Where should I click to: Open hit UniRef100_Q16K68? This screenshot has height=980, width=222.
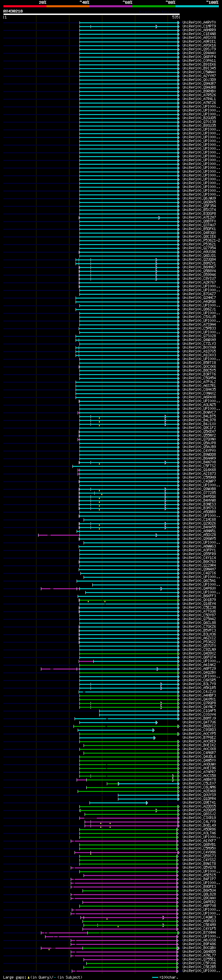point(199,470)
